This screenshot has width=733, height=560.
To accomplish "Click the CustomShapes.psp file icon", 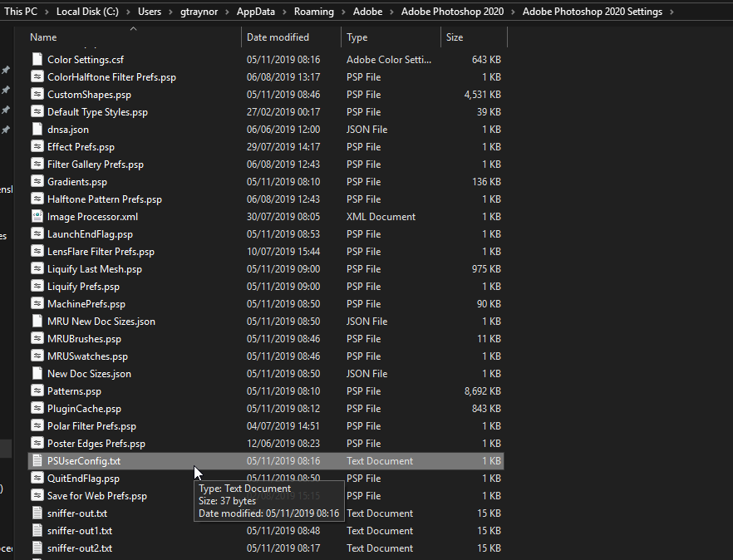I will [x=37, y=95].
